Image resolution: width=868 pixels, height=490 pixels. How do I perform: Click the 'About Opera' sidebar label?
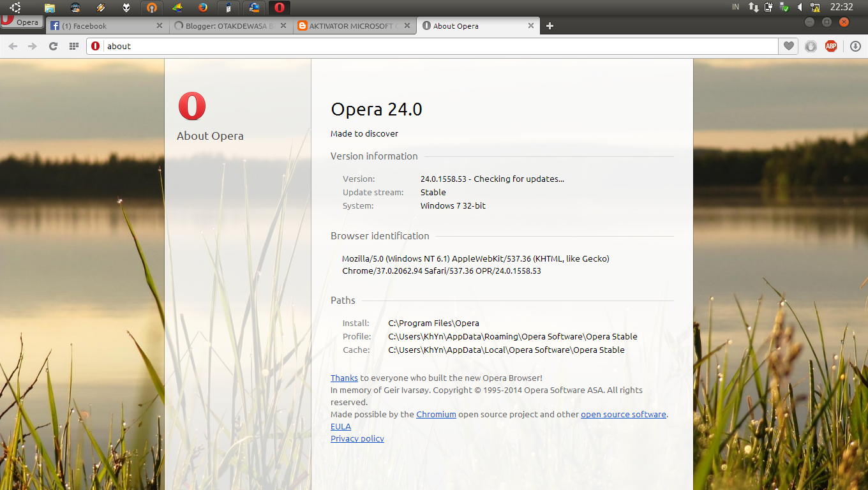[210, 136]
